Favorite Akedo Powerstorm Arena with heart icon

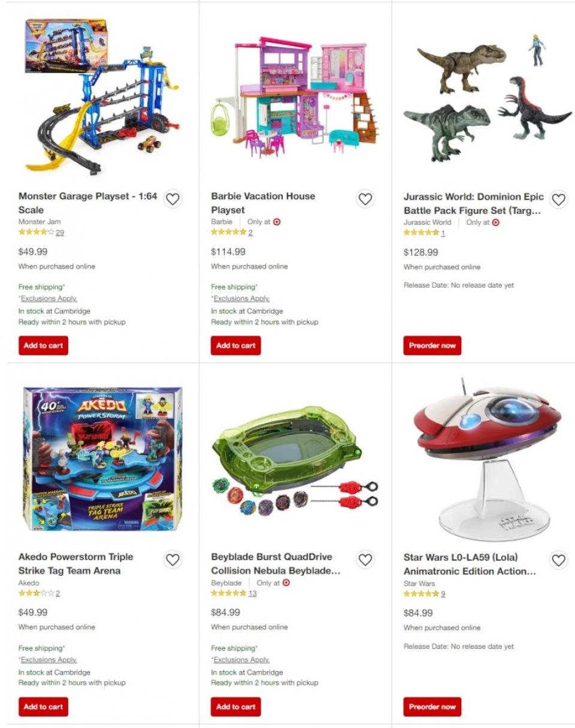(172, 560)
